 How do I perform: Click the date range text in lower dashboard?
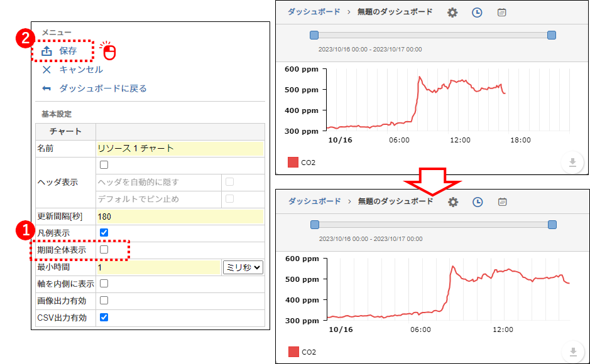(371, 239)
